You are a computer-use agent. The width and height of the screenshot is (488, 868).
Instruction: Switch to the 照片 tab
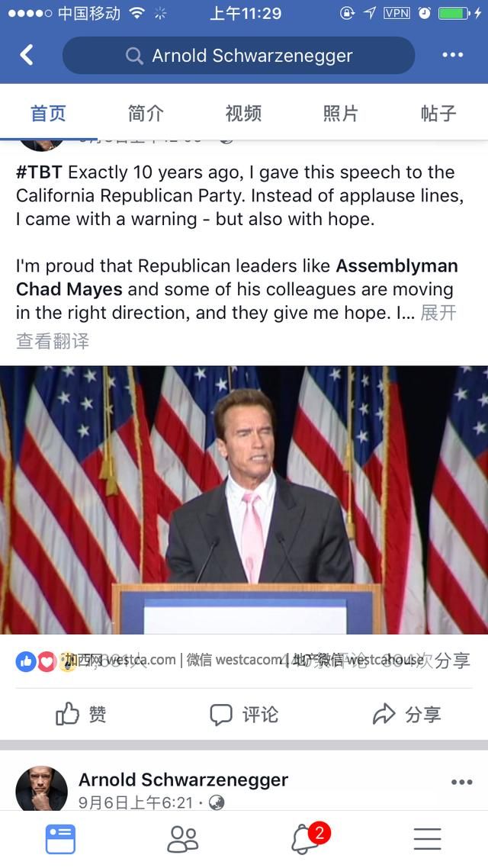(341, 114)
